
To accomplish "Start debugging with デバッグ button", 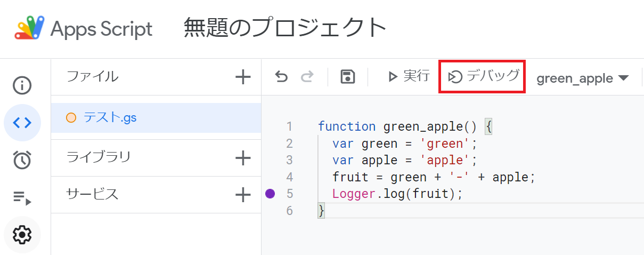I will 483,77.
